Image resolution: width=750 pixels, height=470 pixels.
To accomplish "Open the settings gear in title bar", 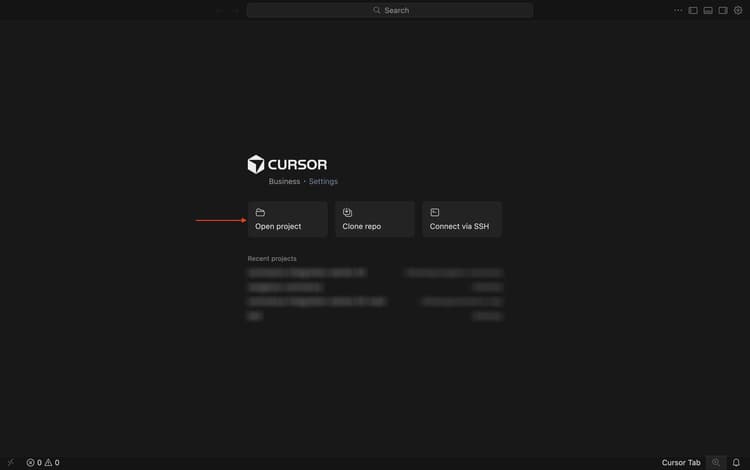I will (x=738, y=10).
